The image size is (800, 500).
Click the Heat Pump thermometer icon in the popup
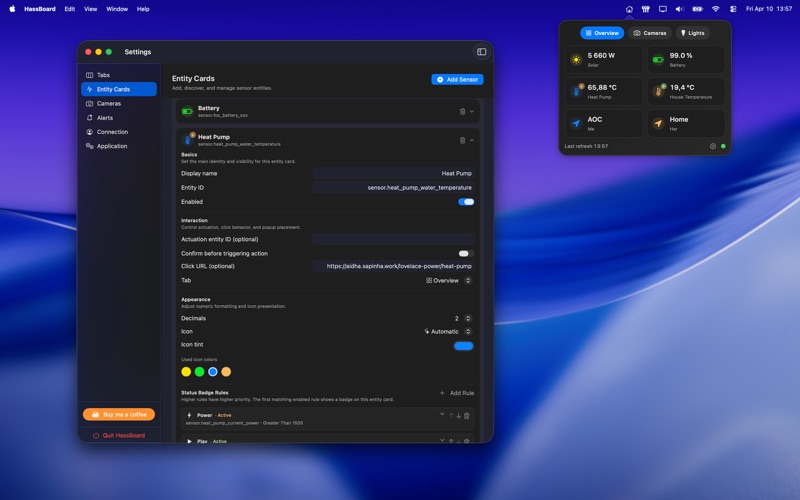click(x=577, y=91)
